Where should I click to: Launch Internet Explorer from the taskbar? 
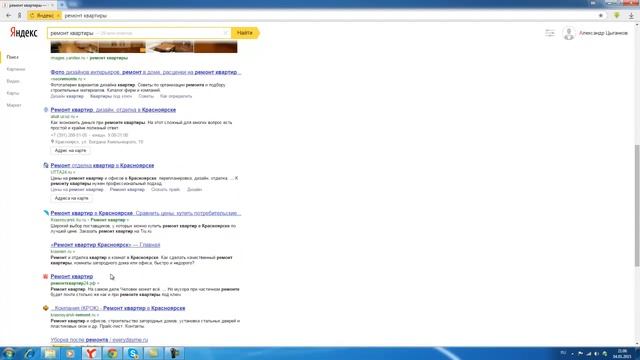click(29, 353)
